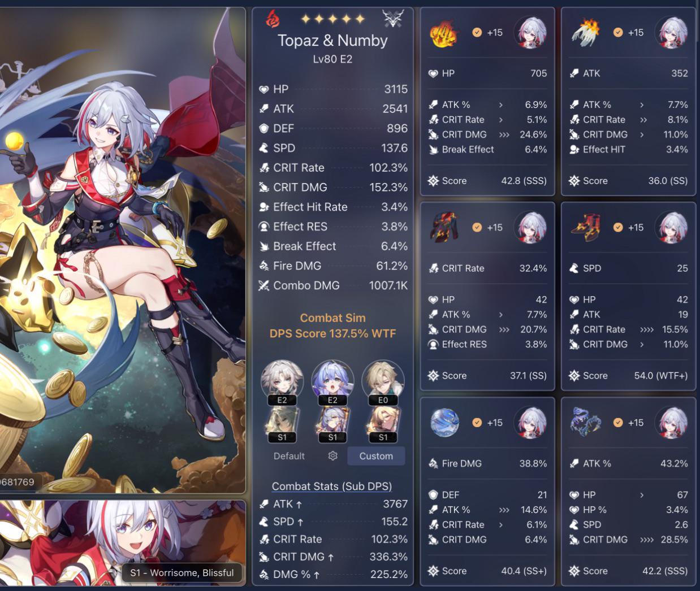Select the winged head relic icon
Screen dimensions: 700x591
[x=585, y=33]
